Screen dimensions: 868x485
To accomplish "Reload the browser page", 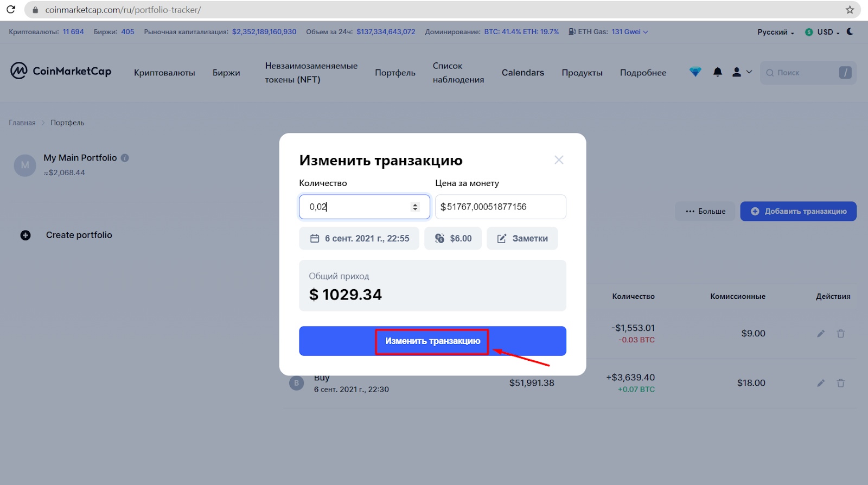I will tap(10, 10).
